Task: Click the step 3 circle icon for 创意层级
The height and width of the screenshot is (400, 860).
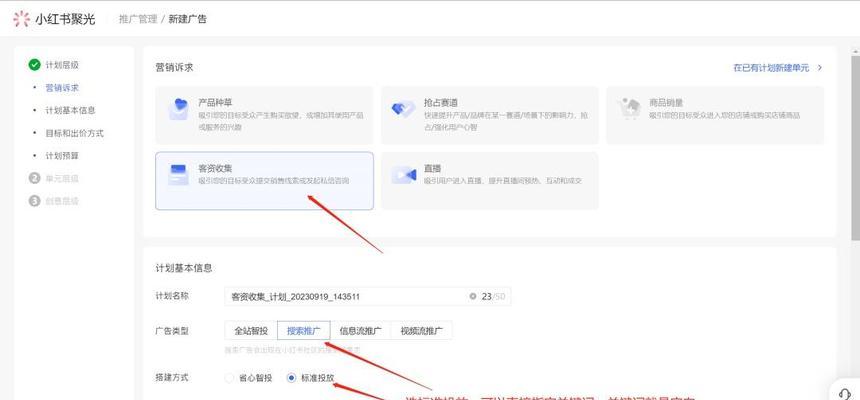Action: pos(35,201)
